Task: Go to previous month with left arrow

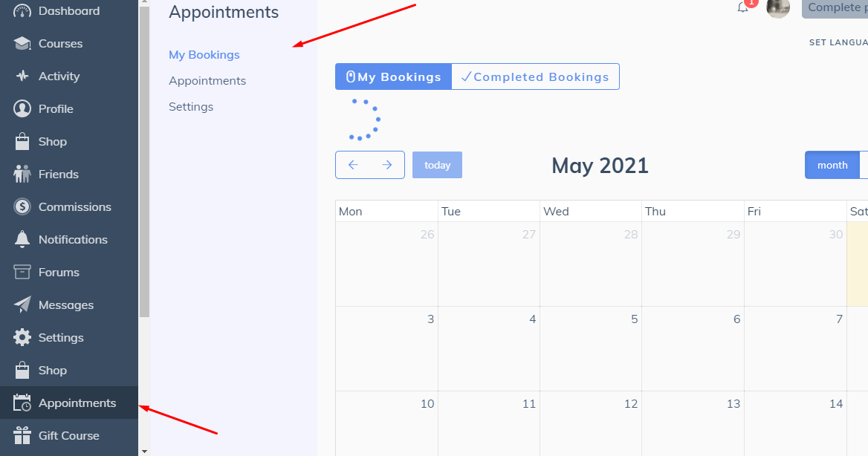Action: coord(353,165)
